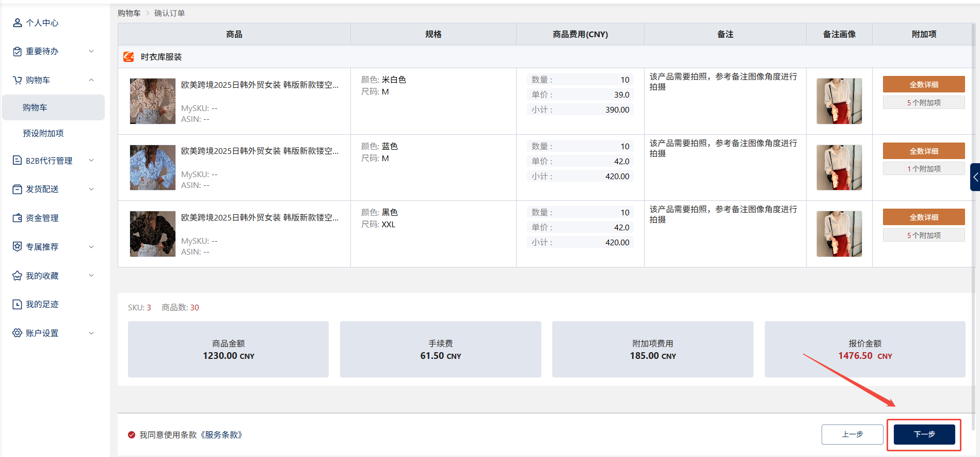Viewport: 980px width, 457px height.
Task: Click the 时衣库服装 shop logo icon
Action: click(128, 57)
